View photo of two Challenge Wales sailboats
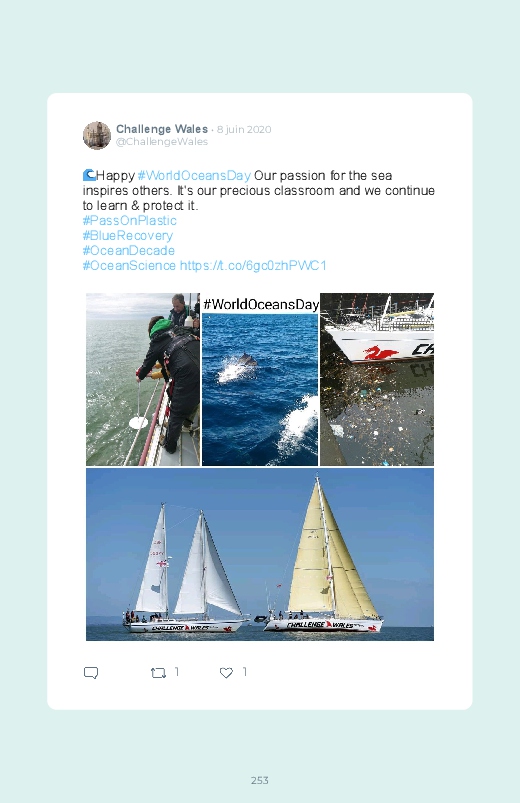 point(260,555)
